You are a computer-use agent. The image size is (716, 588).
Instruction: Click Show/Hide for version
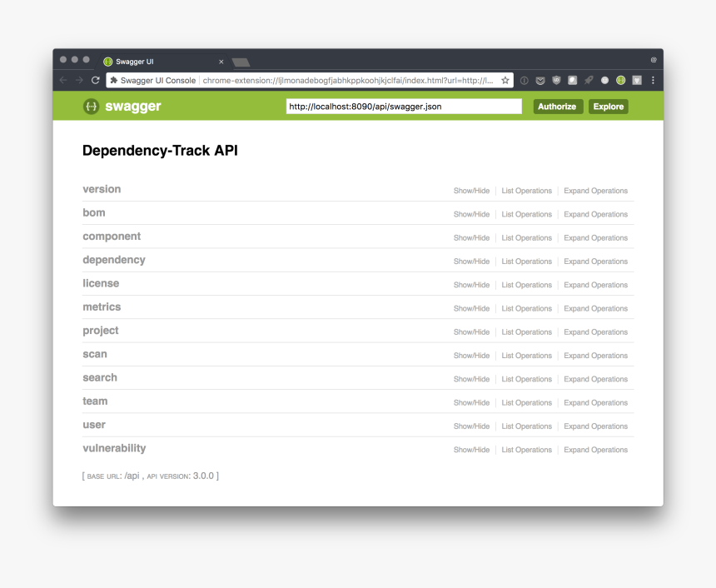[471, 191]
